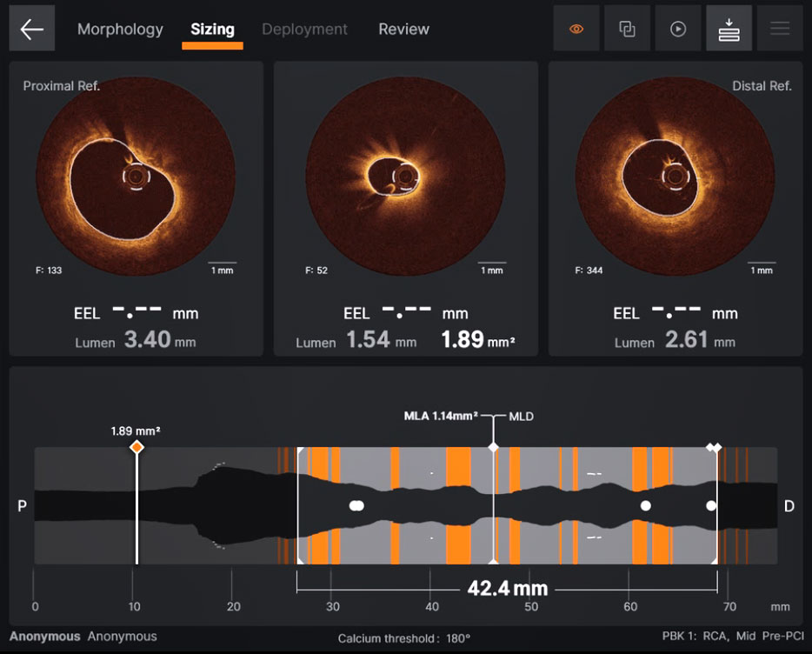
Task: Click the 1.89 mm² label above orange marker
Action: [136, 431]
